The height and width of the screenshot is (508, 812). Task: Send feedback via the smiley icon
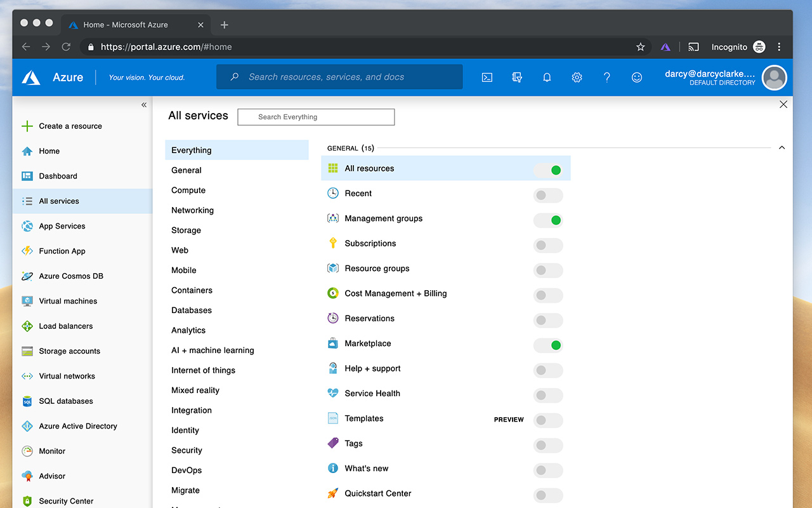pyautogui.click(x=637, y=77)
